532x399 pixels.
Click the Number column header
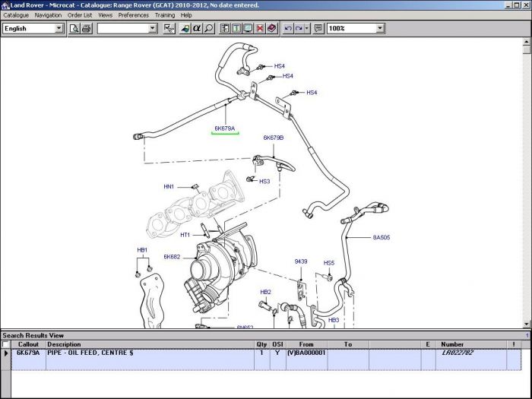(x=471, y=344)
